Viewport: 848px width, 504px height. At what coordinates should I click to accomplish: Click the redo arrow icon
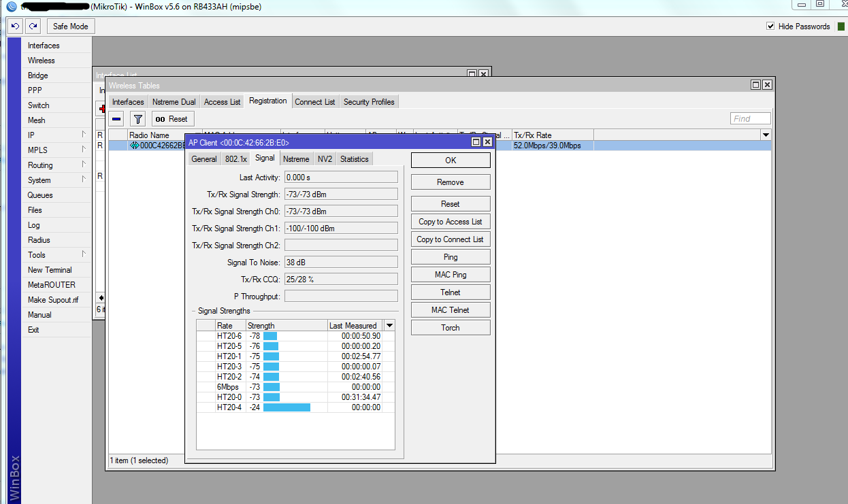click(33, 27)
